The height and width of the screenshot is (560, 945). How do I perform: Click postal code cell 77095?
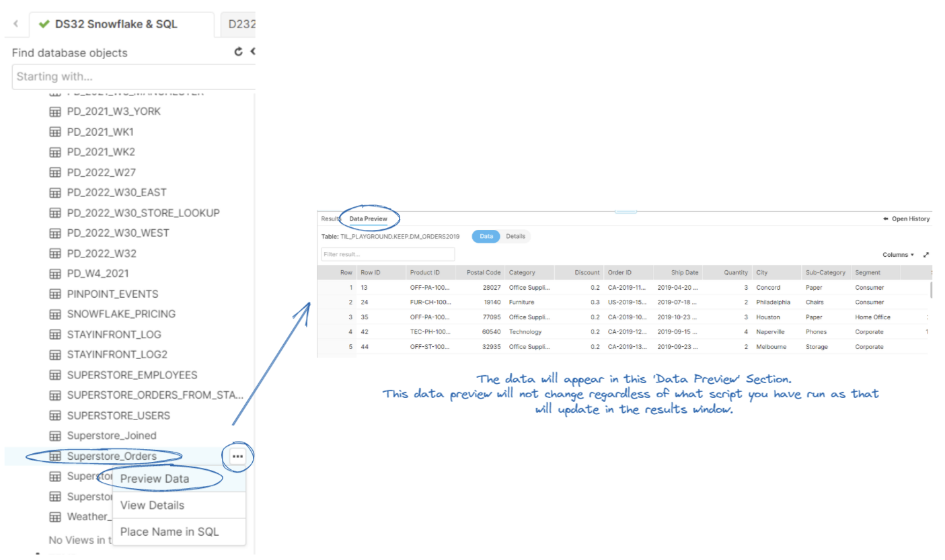click(x=492, y=317)
